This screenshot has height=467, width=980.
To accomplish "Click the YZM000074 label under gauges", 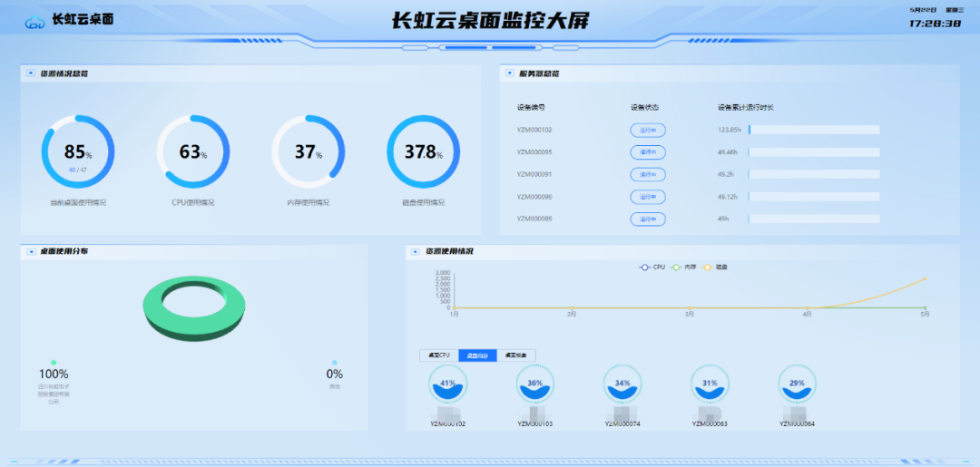I will tap(622, 423).
